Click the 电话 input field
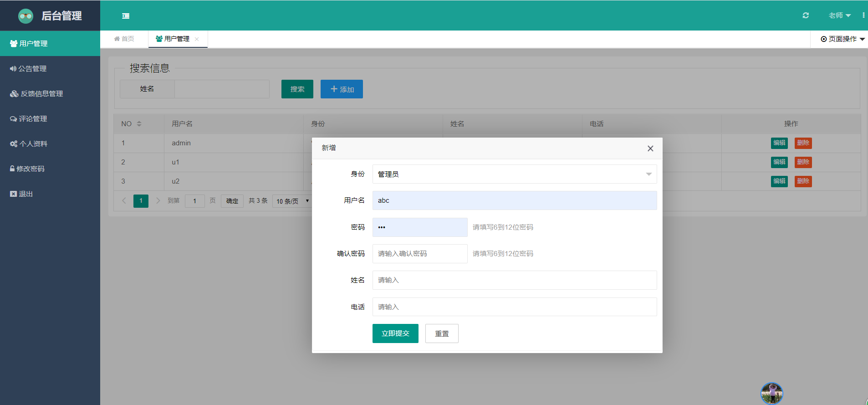 coord(515,307)
